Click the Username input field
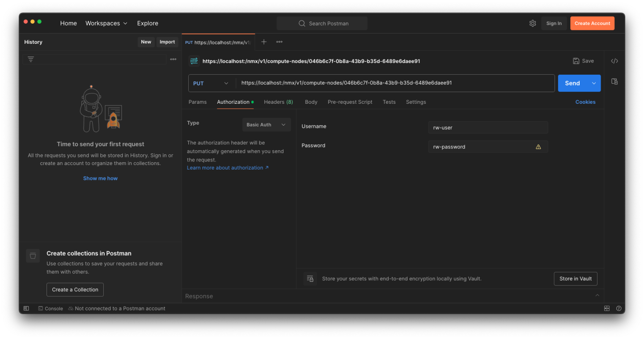The width and height of the screenshot is (644, 339). (487, 127)
